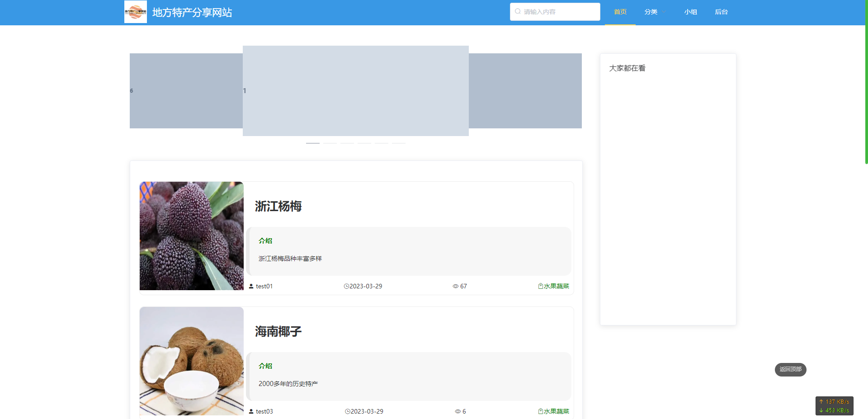Click the description 2000多年的历史特产
Image resolution: width=868 pixels, height=419 pixels.
(x=288, y=384)
